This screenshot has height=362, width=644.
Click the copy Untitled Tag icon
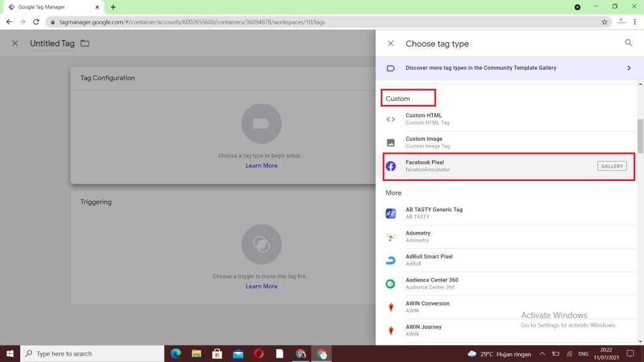pyautogui.click(x=86, y=43)
